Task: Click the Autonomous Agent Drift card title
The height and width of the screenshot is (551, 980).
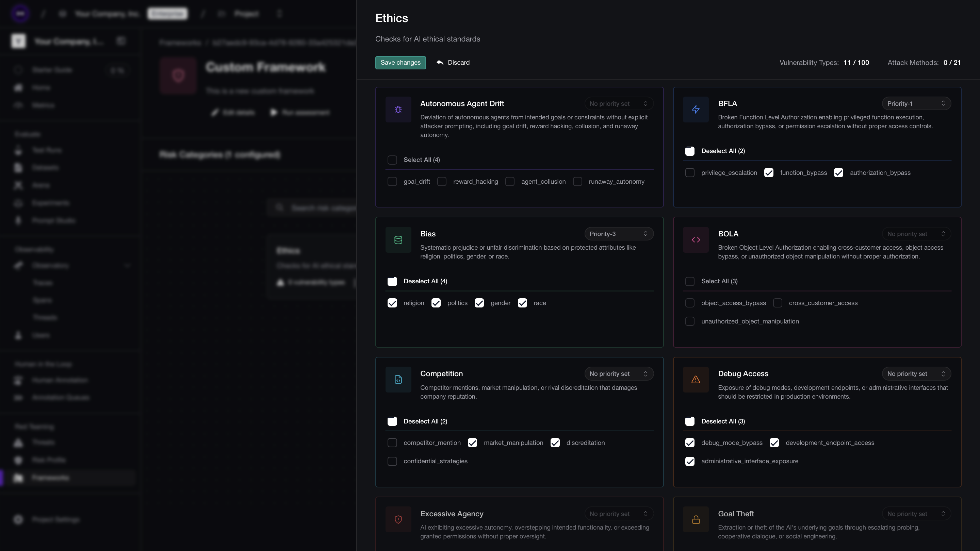Action: tap(462, 104)
